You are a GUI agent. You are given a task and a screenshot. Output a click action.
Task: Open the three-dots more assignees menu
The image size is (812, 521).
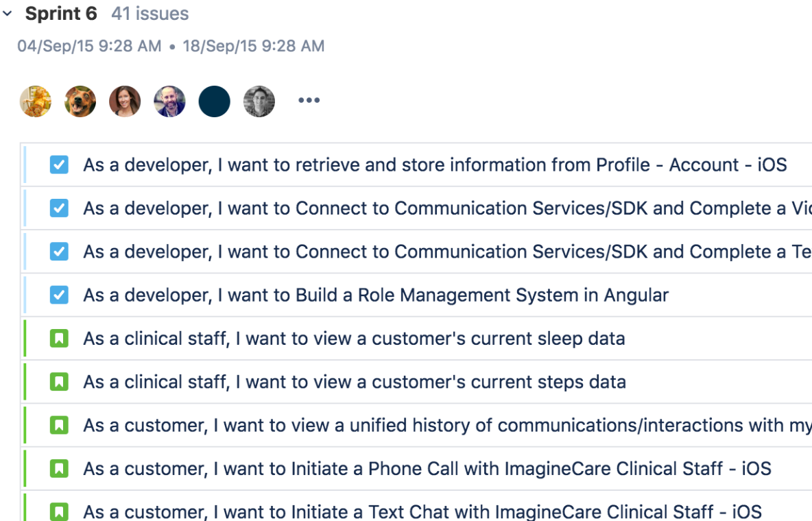coord(309,101)
